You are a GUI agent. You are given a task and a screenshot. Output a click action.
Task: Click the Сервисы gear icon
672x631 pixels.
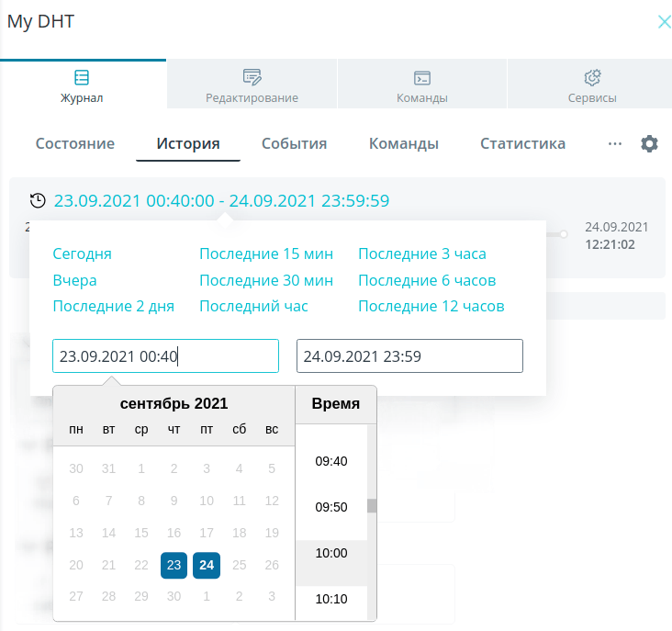tap(592, 77)
